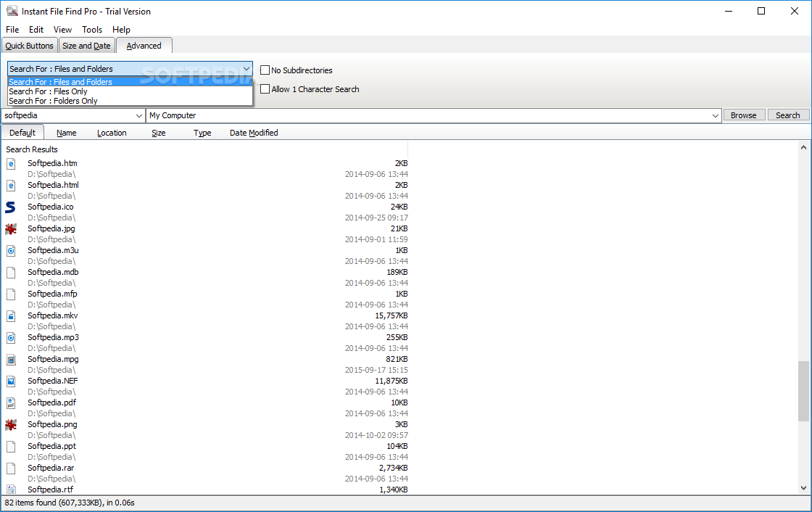Click the 2015-09-17 15:15 date entry
The height and width of the screenshot is (512, 812).
click(x=376, y=370)
